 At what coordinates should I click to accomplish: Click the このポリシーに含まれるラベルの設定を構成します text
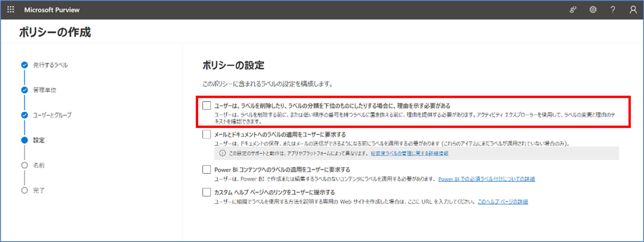(x=268, y=84)
